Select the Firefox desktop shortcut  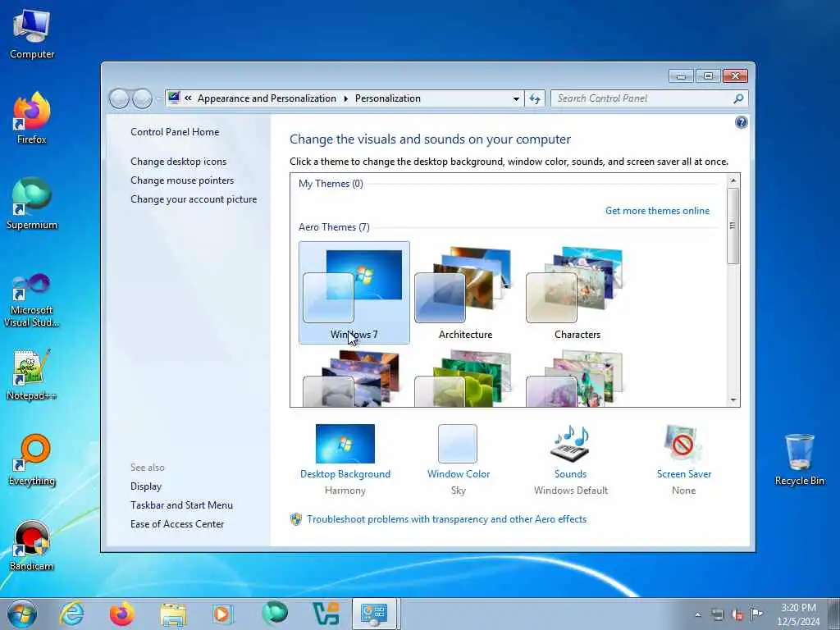tap(32, 118)
